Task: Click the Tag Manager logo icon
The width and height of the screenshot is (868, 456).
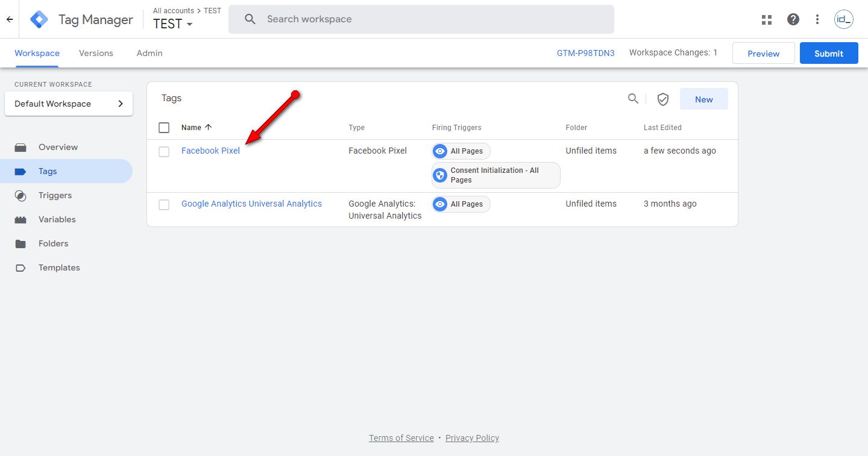Action: (39, 19)
